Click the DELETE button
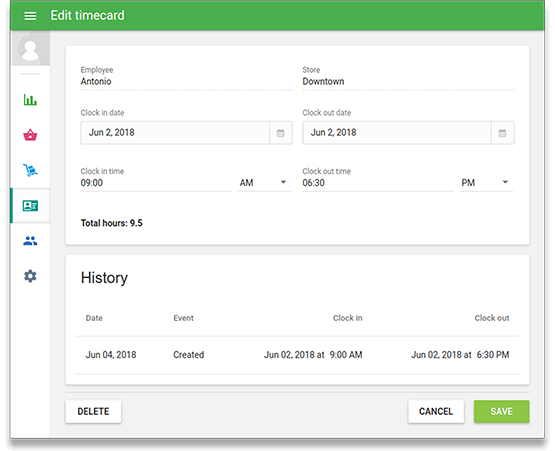Viewport: 555px width, 451px height. pyautogui.click(x=93, y=411)
